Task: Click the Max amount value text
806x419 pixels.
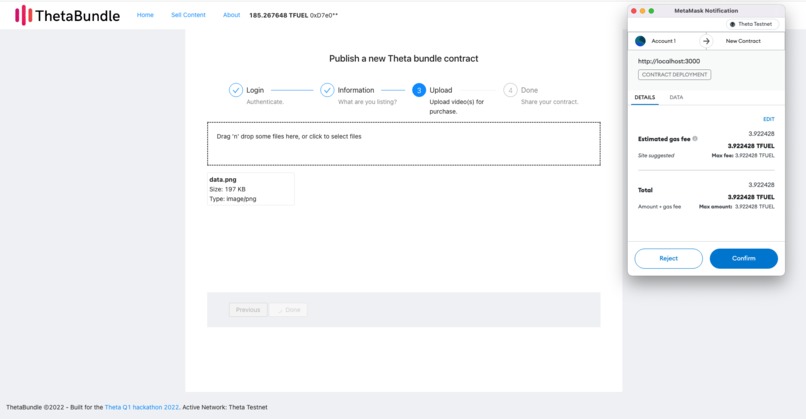Action: (x=755, y=207)
